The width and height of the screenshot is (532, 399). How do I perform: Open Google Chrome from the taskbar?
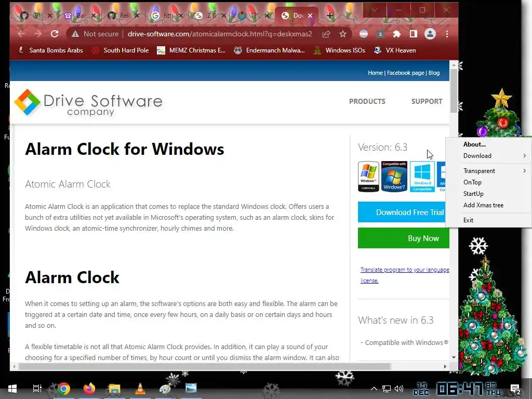coord(63,389)
